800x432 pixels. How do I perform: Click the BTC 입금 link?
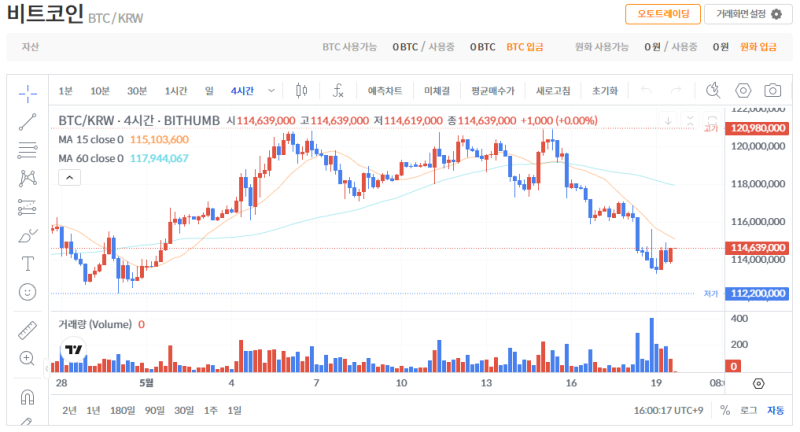coord(524,47)
